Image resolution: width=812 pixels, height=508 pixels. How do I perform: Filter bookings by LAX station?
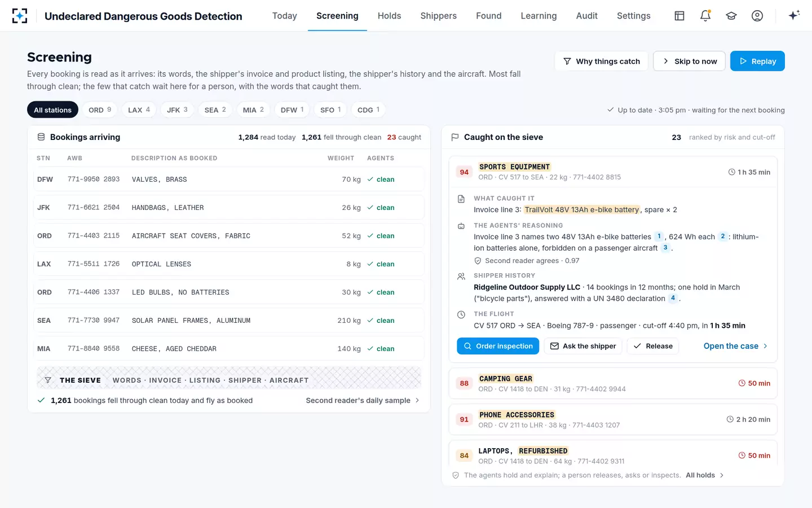[x=139, y=110]
